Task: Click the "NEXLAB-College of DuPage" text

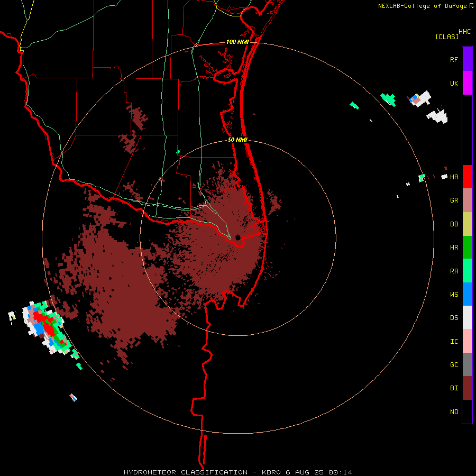Action: [422, 6]
